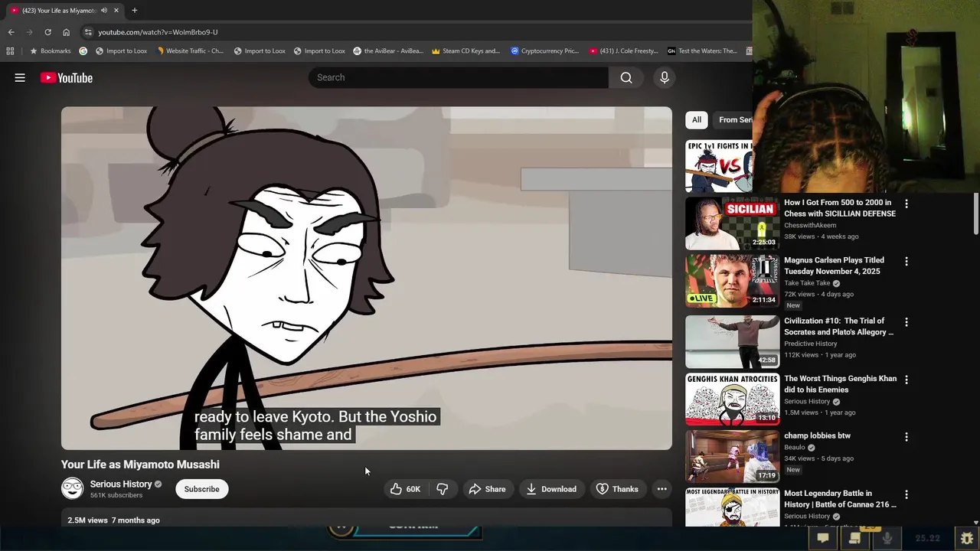
Task: Click the browser home icon
Action: coord(66,32)
